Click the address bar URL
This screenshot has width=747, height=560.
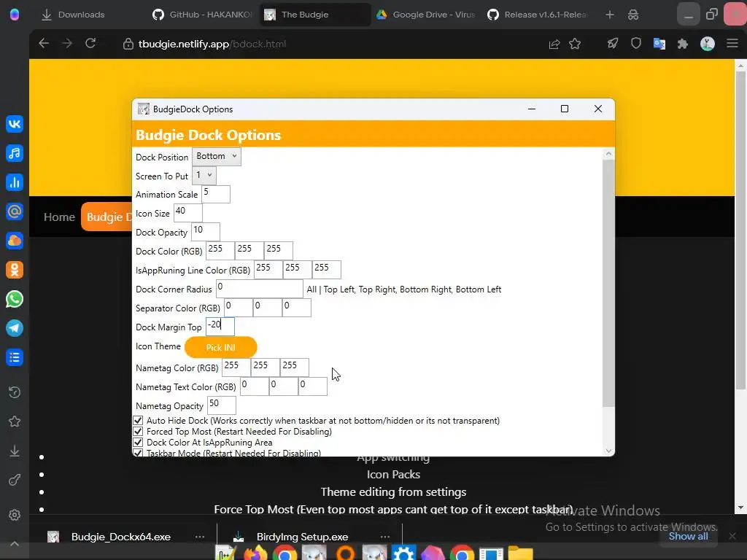tap(212, 44)
